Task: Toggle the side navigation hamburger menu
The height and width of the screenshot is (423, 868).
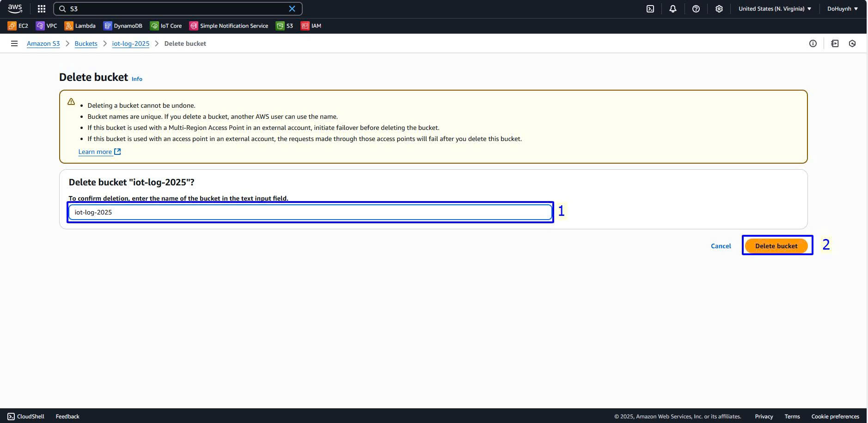Action: [x=14, y=43]
